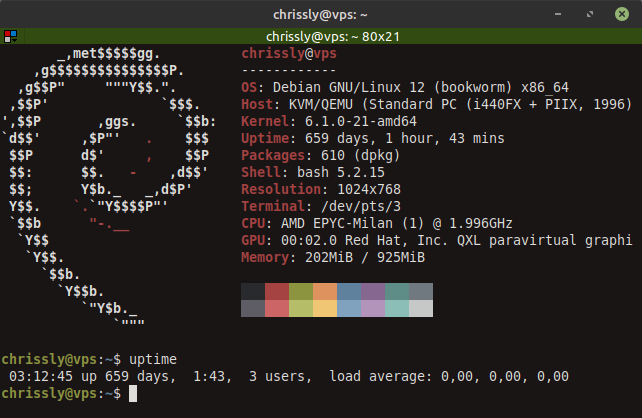Click the 'chrissly@vps' neofetch header text
Image resolution: width=642 pixels, height=418 pixels.
(x=289, y=54)
